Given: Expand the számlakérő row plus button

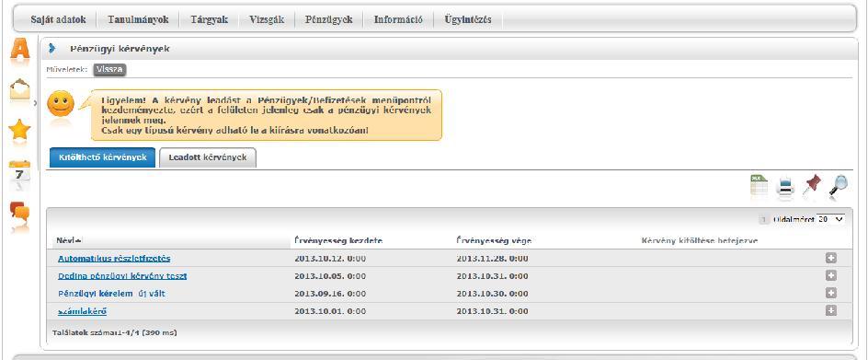Looking at the screenshot, I should click(x=831, y=310).
